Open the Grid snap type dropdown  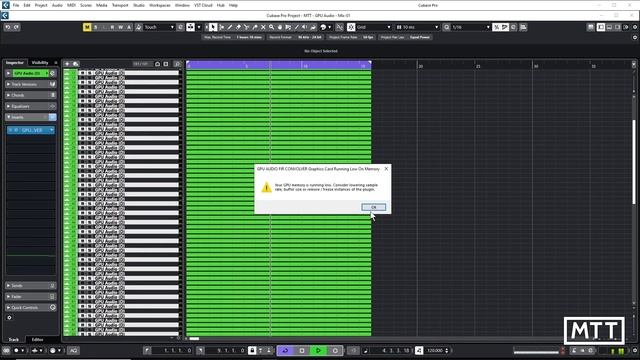coord(373,27)
